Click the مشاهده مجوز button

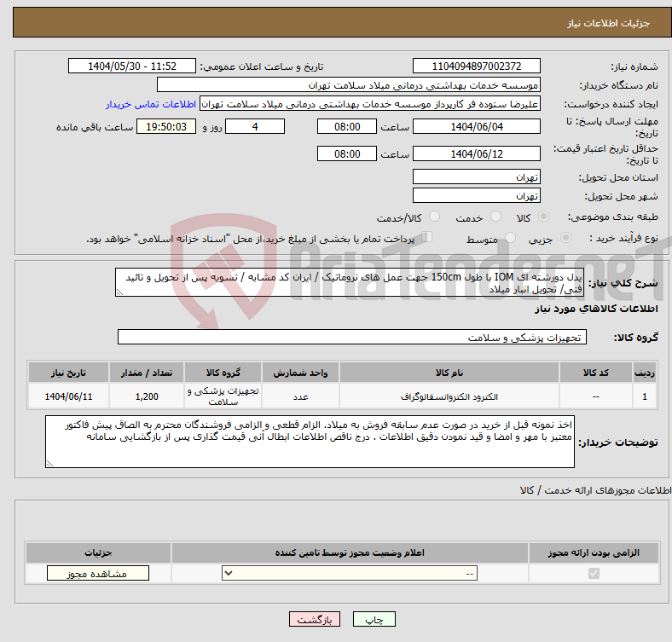pyautogui.click(x=97, y=574)
